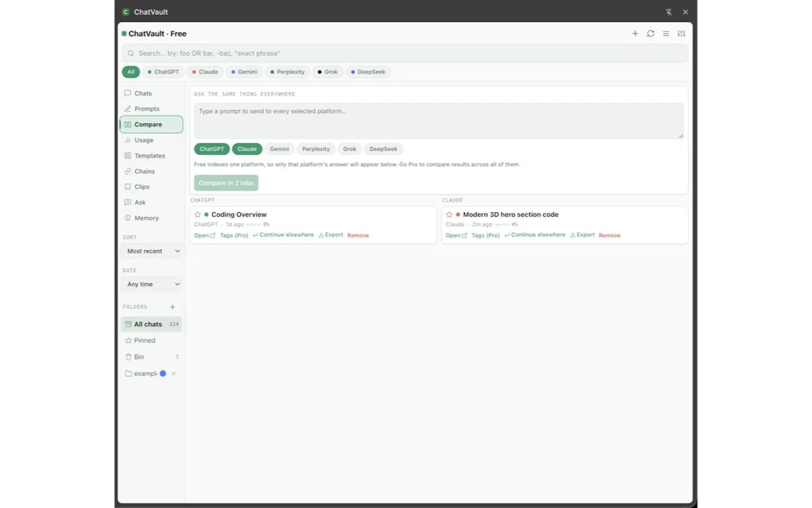
Task: Open the Prompts section in sidebar
Action: point(151,109)
